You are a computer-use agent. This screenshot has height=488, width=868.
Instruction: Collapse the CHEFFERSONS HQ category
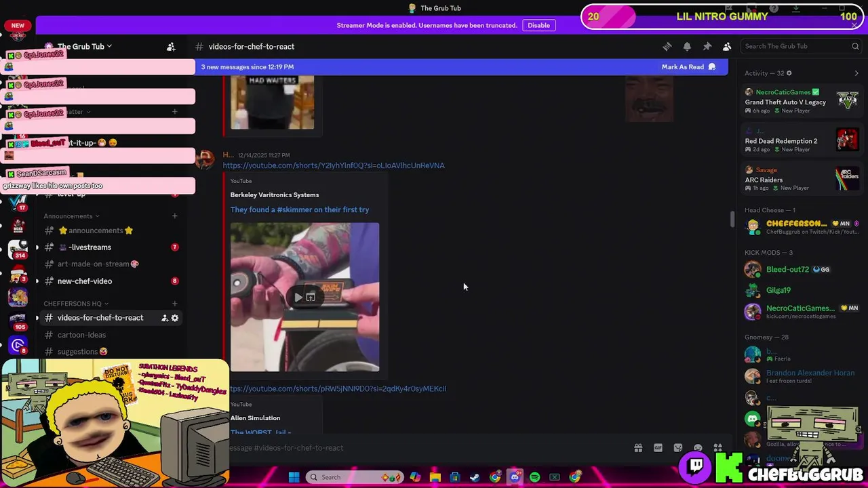point(76,304)
